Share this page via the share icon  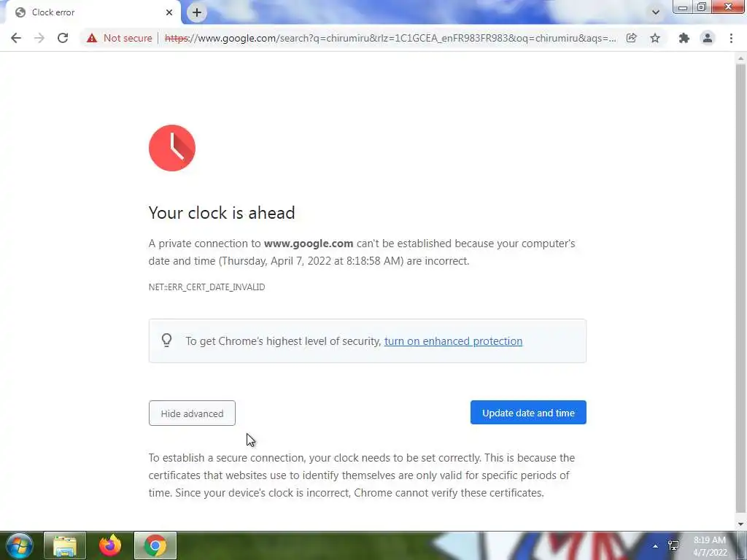(631, 38)
